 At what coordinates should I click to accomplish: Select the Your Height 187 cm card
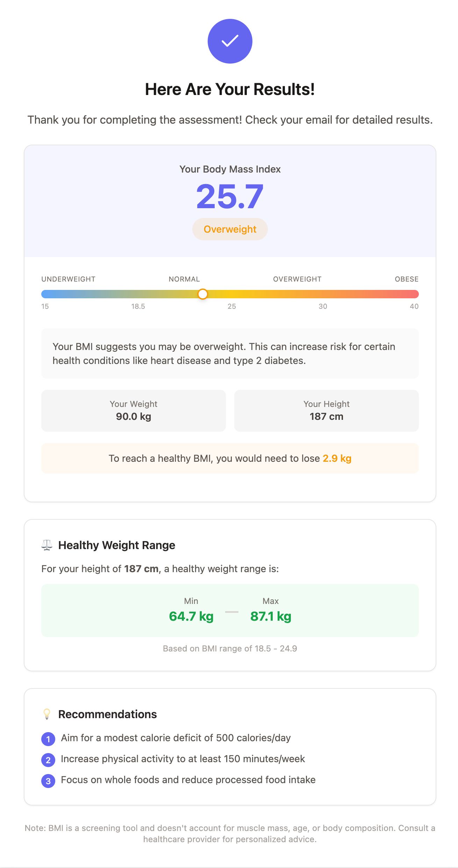coord(327,410)
